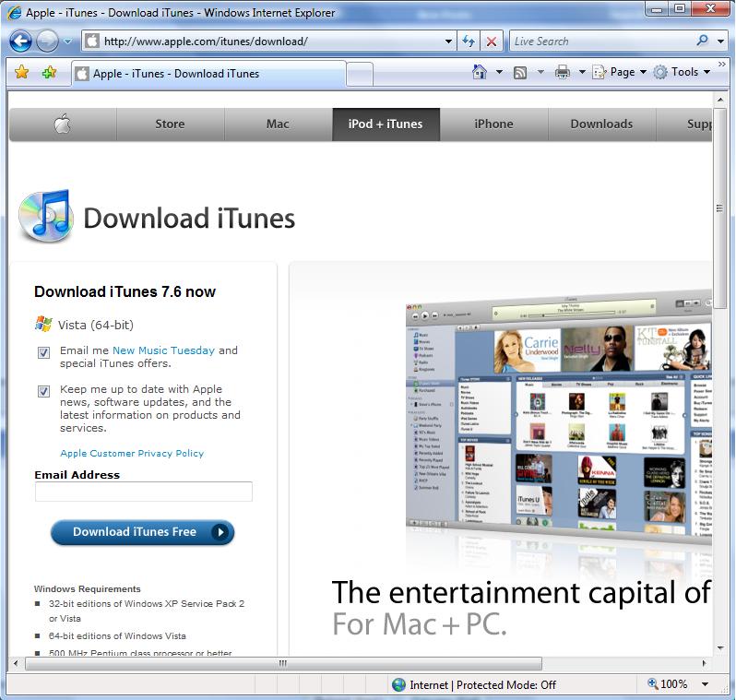Click the Refresh page icon

[469, 42]
